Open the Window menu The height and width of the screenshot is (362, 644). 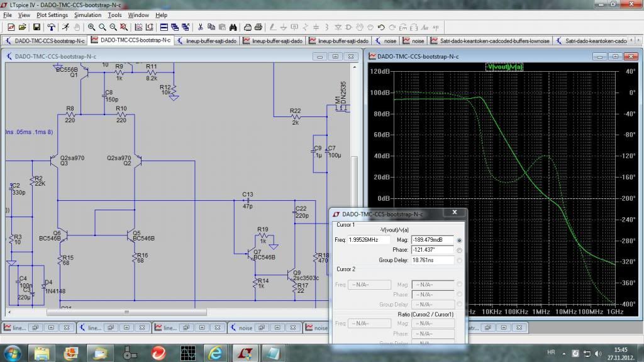(x=138, y=15)
